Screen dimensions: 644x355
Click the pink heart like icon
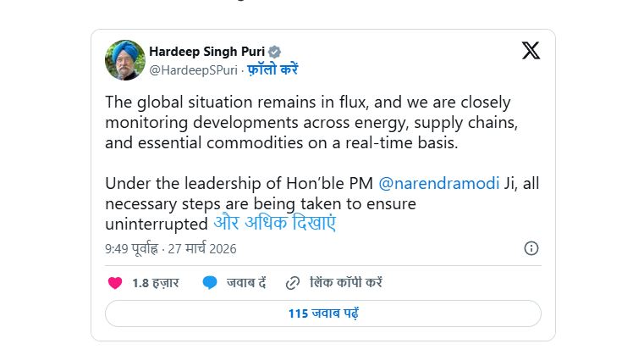pos(115,283)
